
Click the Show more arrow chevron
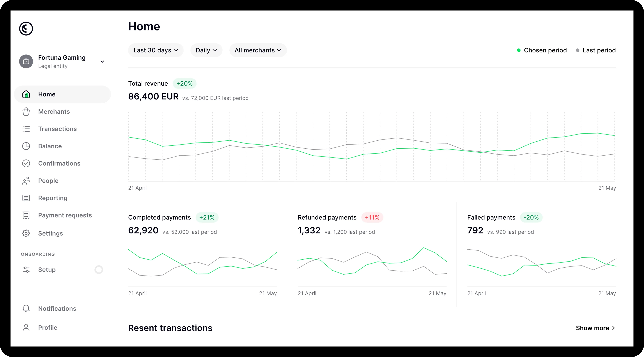[613, 328]
